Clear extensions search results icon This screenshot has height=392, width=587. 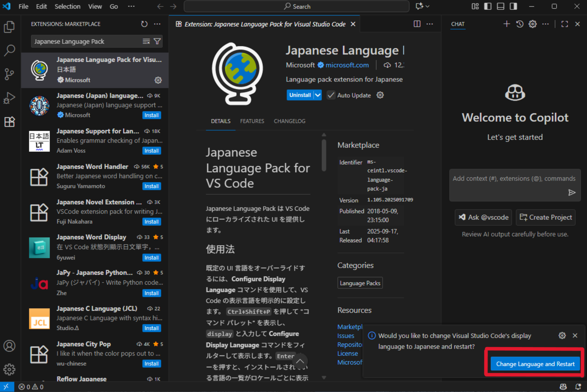[x=146, y=41]
